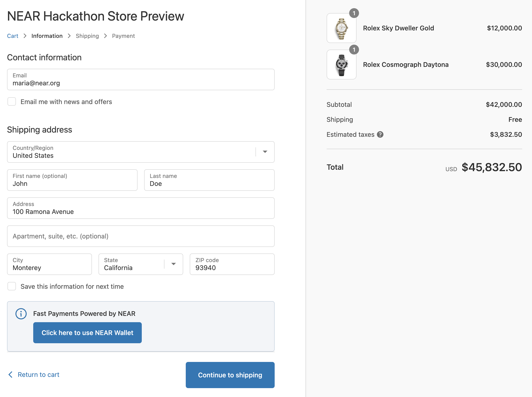Click the quantity badge on Sky Dweller

354,13
